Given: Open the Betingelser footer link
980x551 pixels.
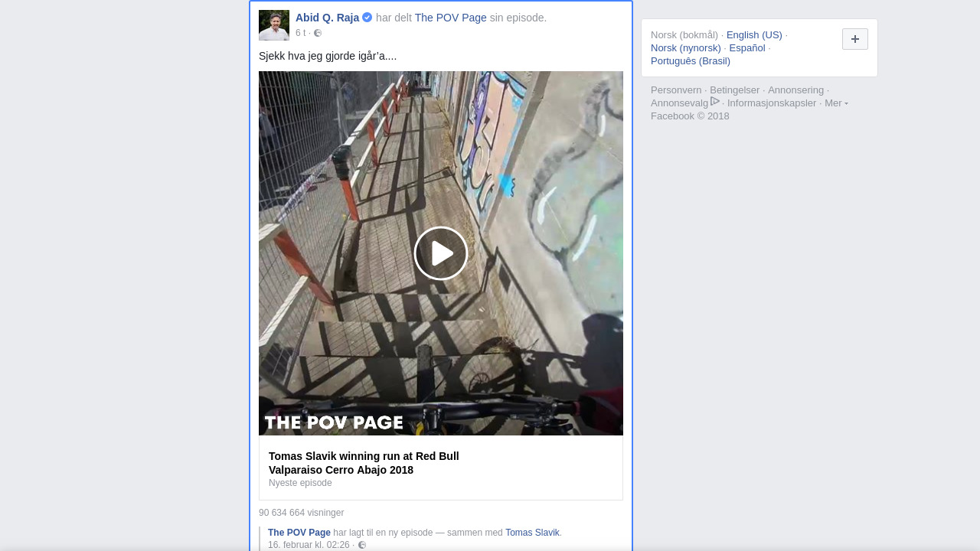Looking at the screenshot, I should tap(734, 90).
